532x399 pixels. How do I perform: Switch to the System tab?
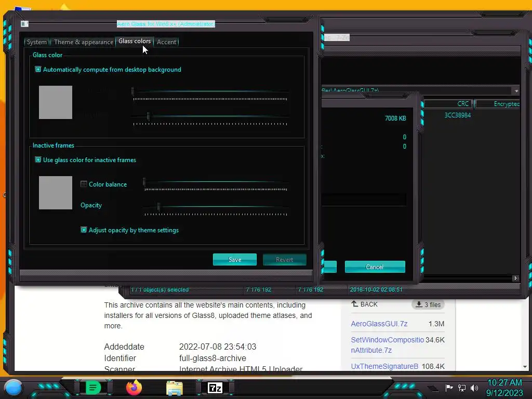37,42
